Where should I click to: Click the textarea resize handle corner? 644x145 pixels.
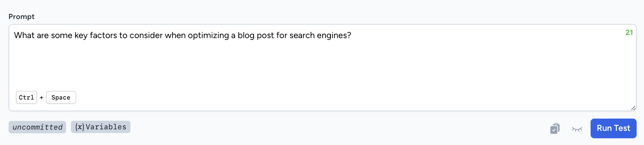[633, 108]
